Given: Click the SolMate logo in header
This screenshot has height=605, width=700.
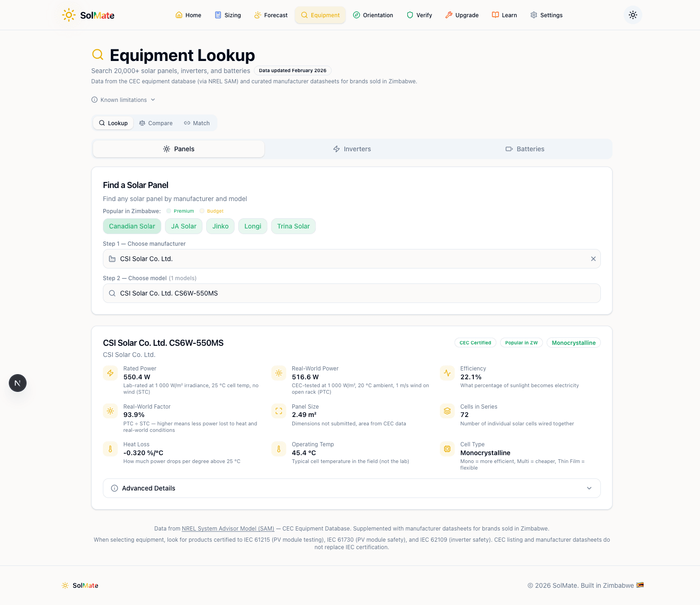Looking at the screenshot, I should tap(88, 15).
